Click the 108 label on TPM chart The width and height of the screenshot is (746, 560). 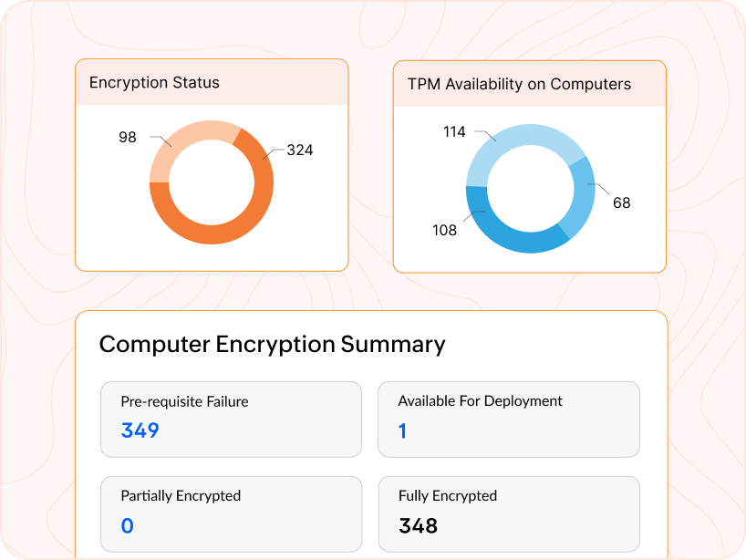click(x=444, y=231)
